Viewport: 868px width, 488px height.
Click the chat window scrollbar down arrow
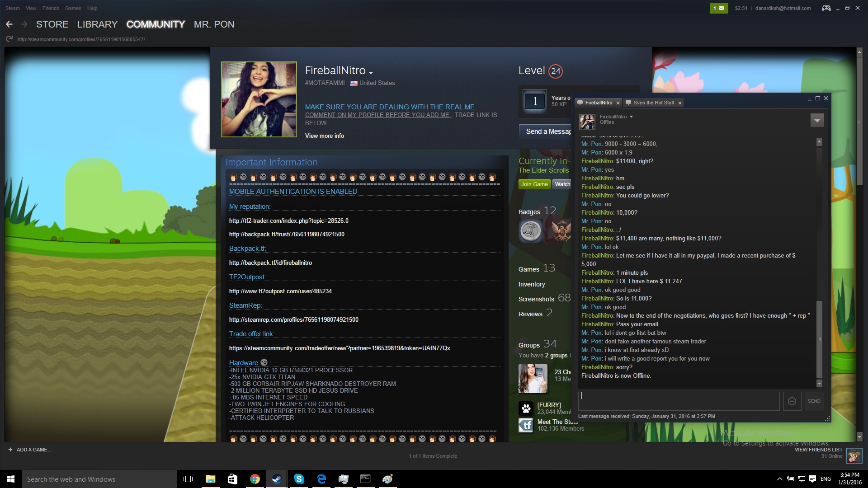click(819, 384)
